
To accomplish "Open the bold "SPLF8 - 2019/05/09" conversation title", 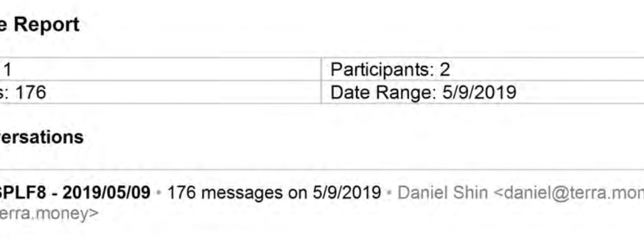I will [x=75, y=192].
